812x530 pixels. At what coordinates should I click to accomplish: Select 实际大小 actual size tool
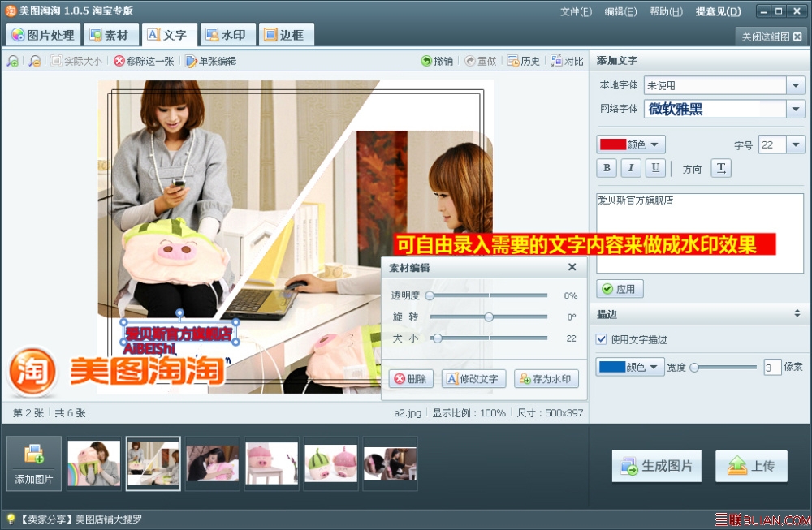tap(76, 61)
